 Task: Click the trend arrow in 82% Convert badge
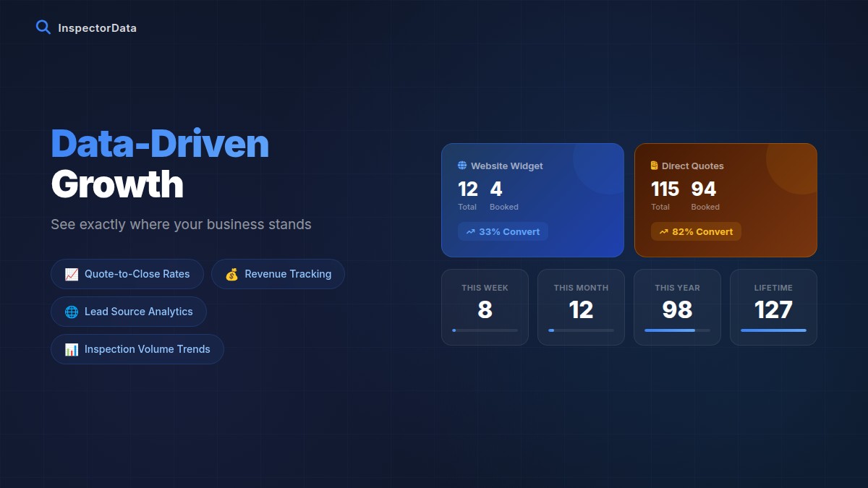663,232
